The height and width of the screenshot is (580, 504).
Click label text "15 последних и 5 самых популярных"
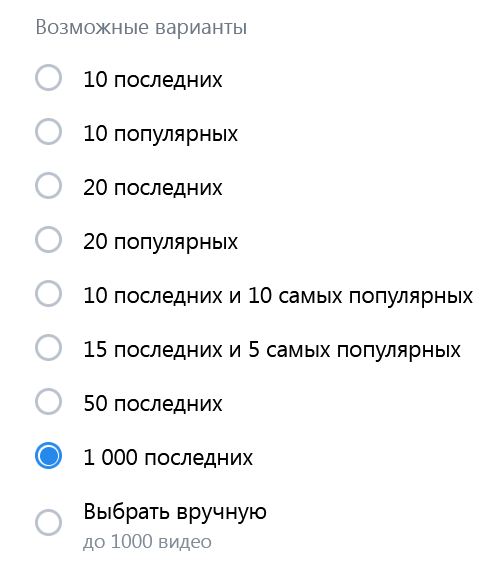(x=272, y=350)
